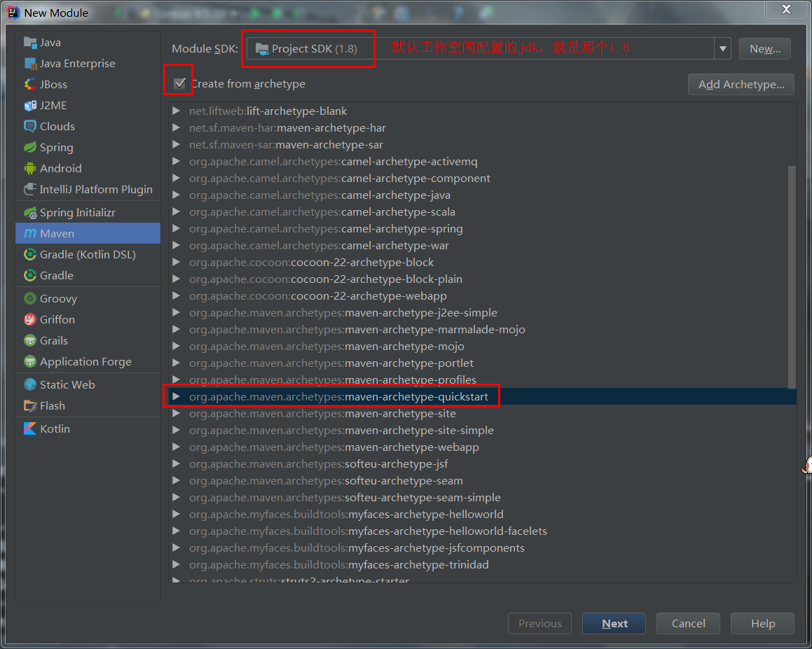This screenshot has width=812, height=649.
Task: Click the Maven 'm' icon
Action: (30, 233)
